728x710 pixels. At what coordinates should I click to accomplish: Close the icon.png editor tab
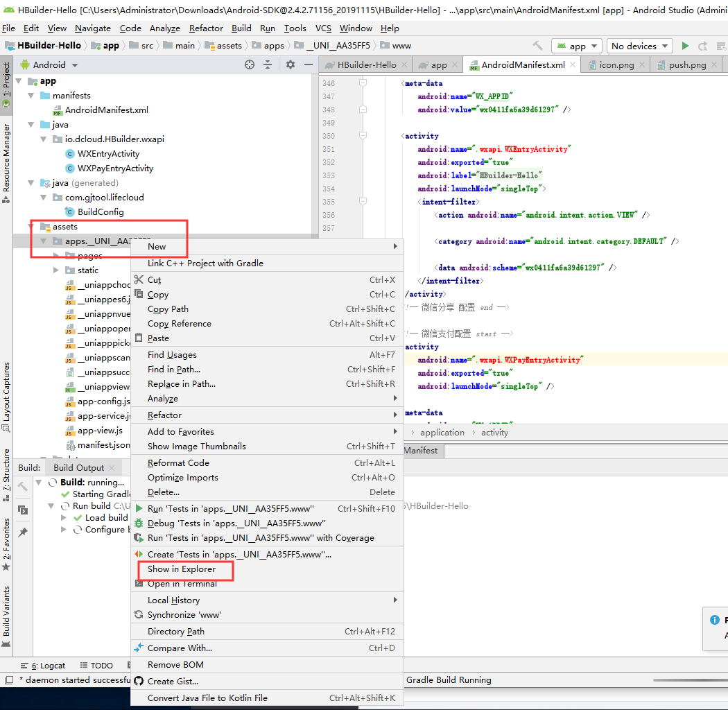642,64
